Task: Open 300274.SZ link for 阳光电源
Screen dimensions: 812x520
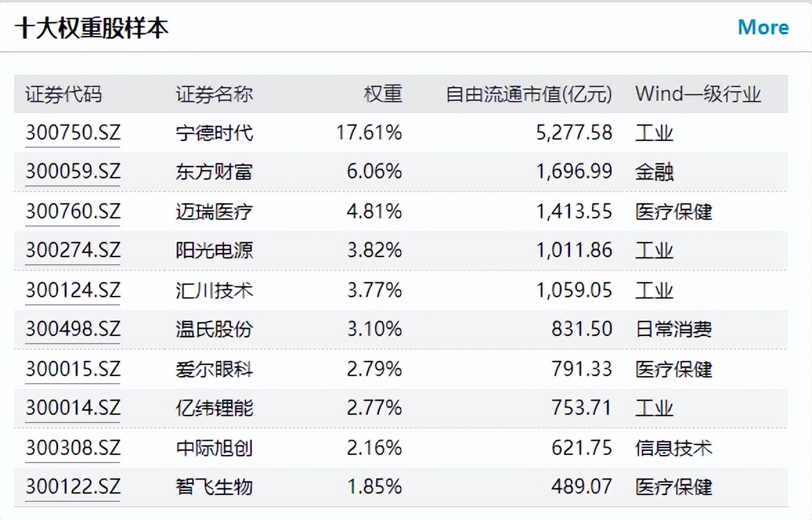Action: (73, 250)
